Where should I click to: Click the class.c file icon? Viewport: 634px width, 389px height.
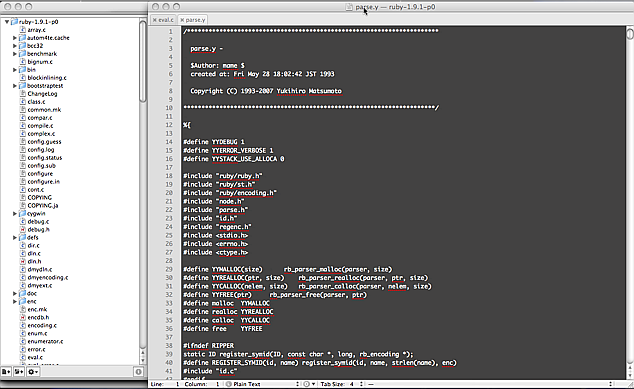[23, 101]
